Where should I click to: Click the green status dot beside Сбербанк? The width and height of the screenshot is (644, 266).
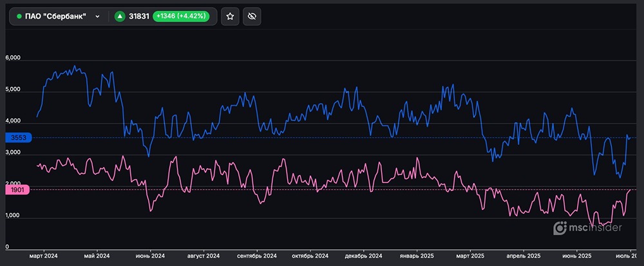[19, 17]
